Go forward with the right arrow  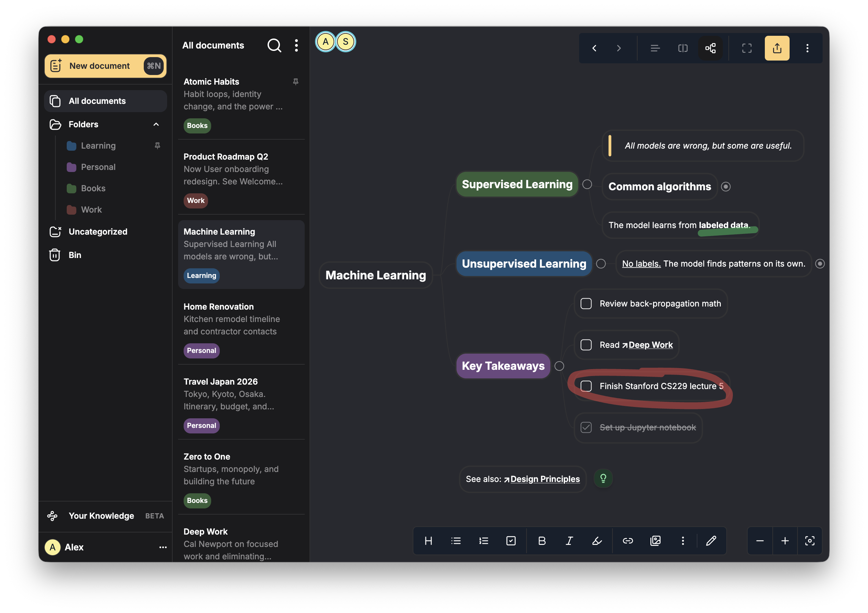[619, 48]
